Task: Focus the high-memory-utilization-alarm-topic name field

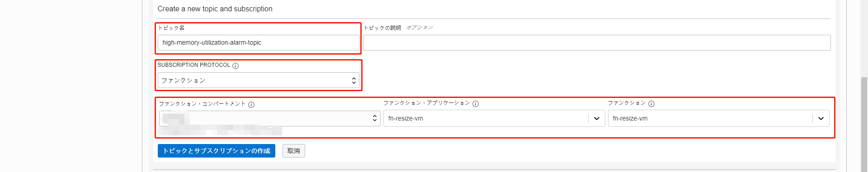Action: [x=258, y=42]
